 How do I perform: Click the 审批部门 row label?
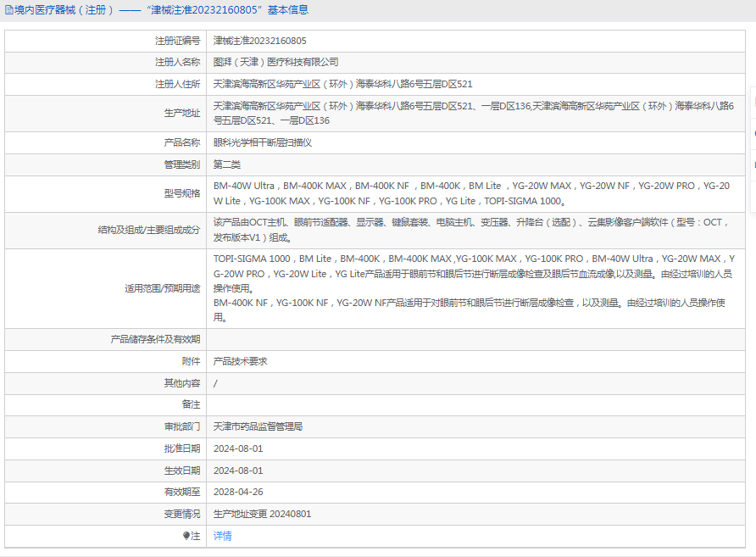[x=181, y=426]
